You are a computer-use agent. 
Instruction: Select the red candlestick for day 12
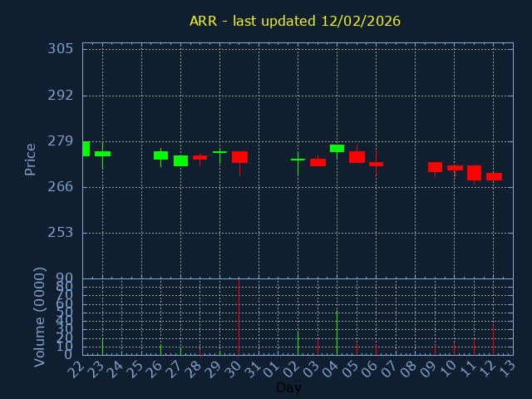click(494, 176)
